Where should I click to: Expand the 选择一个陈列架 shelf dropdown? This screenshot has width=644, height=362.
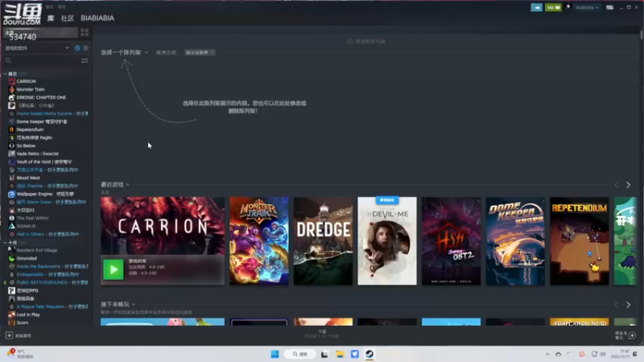[x=125, y=52]
